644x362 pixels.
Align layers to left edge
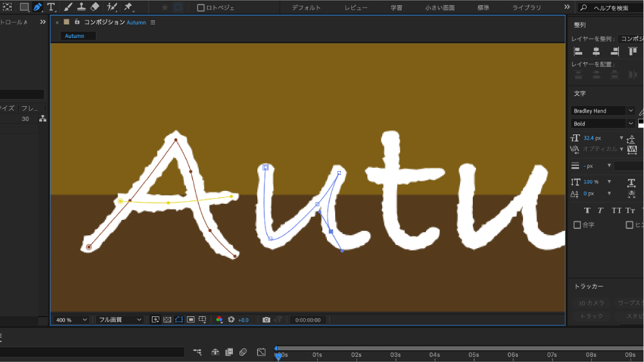click(578, 51)
